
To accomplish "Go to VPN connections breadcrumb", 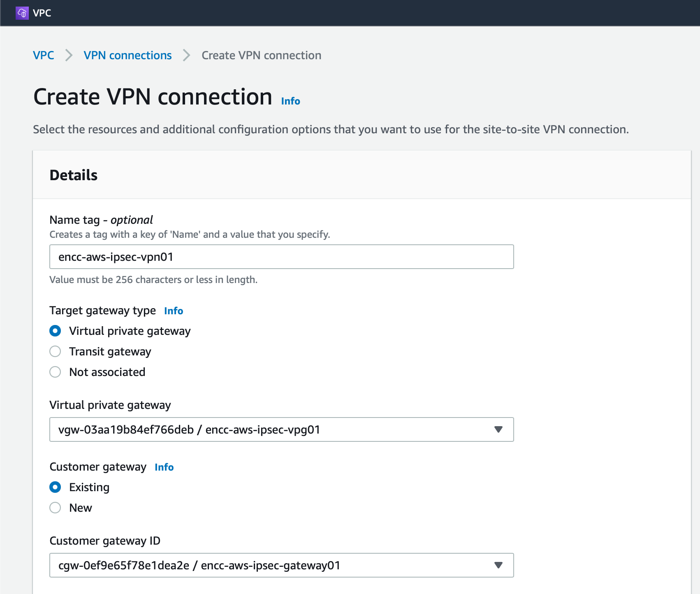I will point(127,55).
